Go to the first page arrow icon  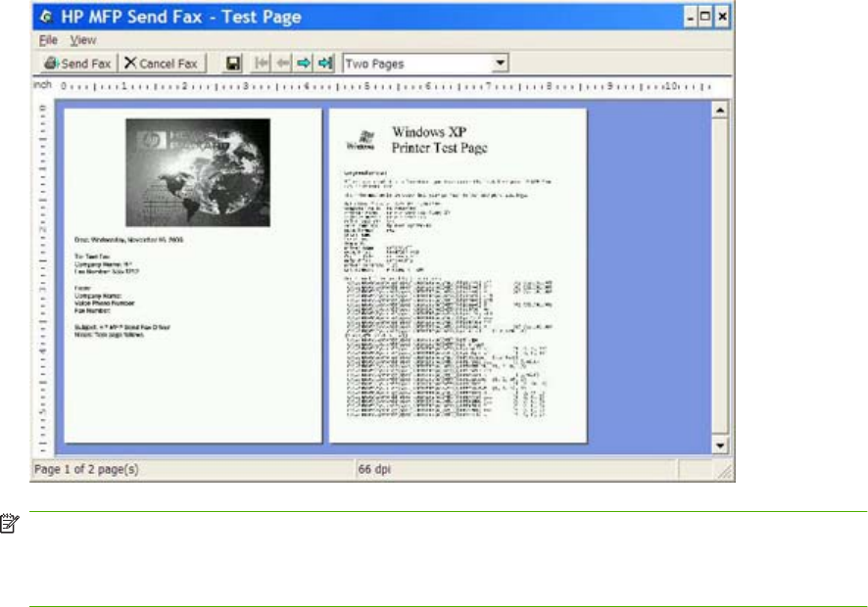(x=263, y=64)
